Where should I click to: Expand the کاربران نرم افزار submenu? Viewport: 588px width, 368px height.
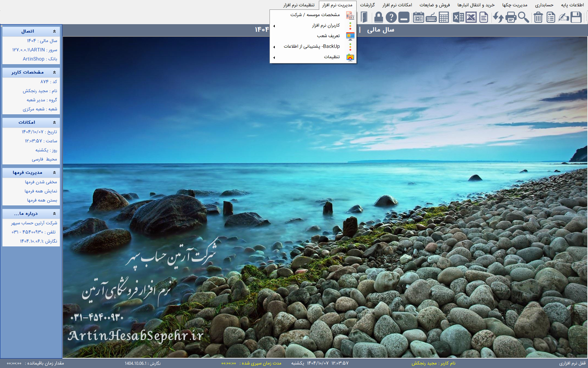[325, 26]
